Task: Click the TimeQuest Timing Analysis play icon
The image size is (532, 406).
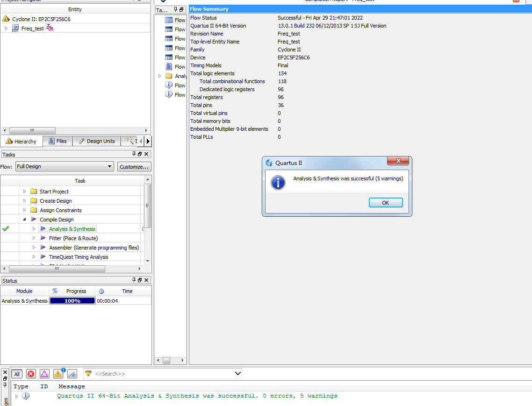Action: 43,256
